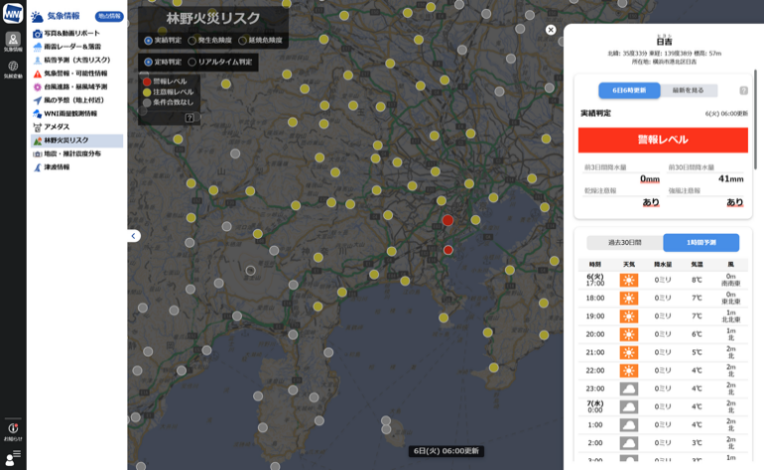Viewport: 764px width, 470px height.
Task: Click the legend help question mark icon
Action: coord(189,117)
